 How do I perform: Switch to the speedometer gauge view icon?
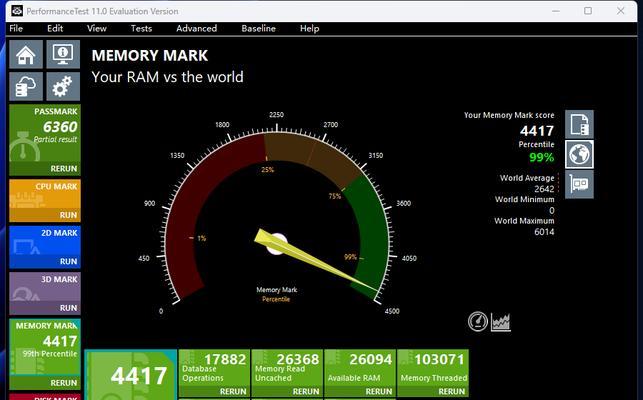click(x=478, y=322)
